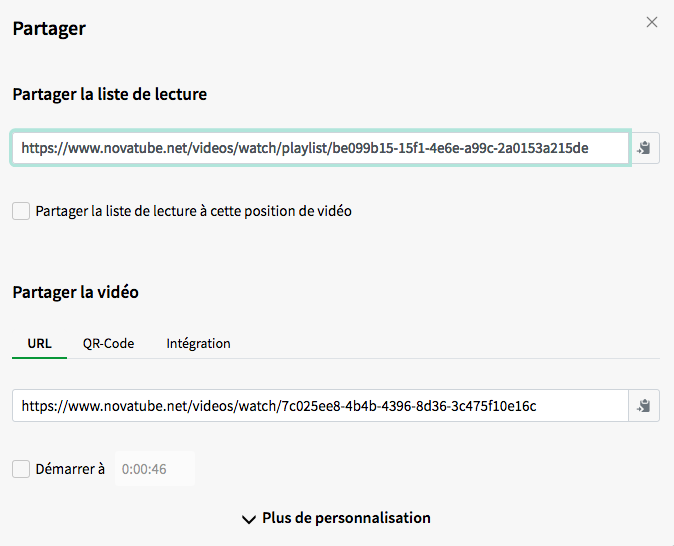Click the 'Partager la vidéo' heading
674x546 pixels.
coord(76,292)
